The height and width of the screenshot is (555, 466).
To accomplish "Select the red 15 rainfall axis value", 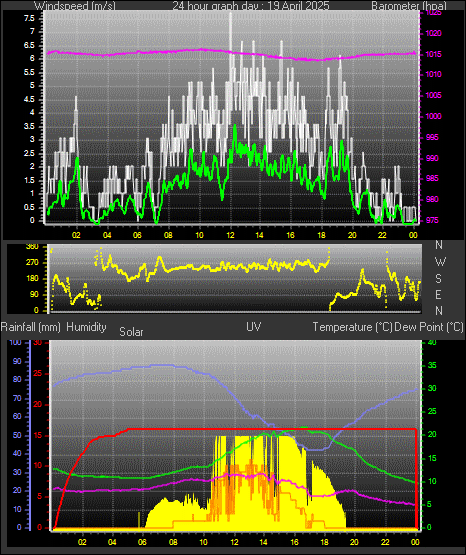I will (38, 435).
